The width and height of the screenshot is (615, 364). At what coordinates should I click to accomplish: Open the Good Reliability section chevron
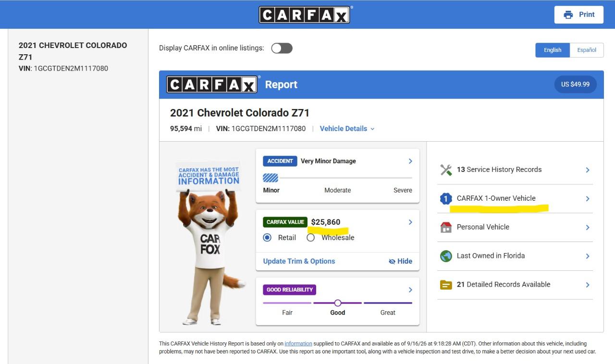tap(410, 290)
